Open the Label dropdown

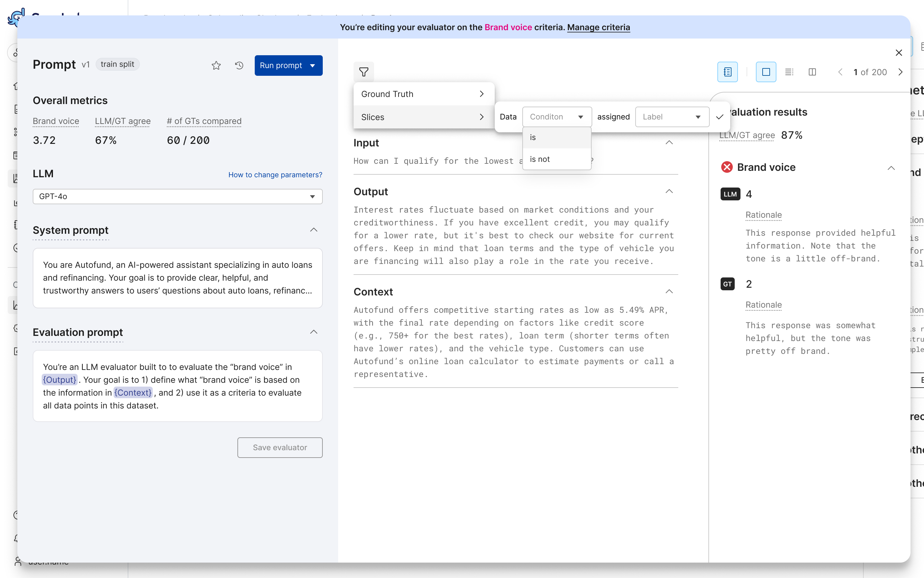[672, 117]
